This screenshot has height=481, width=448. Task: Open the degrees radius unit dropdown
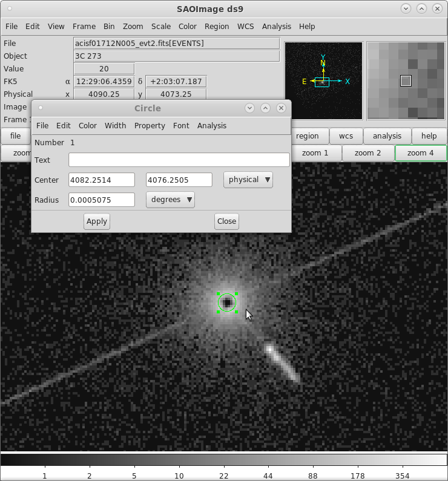[x=170, y=200]
